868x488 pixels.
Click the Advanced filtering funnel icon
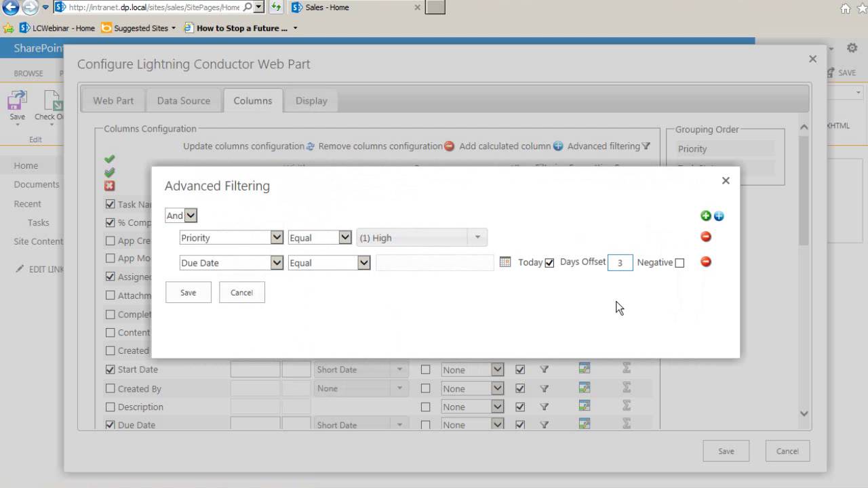(646, 146)
